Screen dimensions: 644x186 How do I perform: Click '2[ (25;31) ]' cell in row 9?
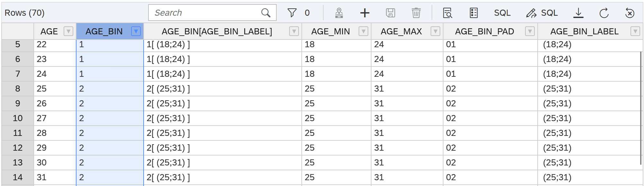[x=223, y=103]
